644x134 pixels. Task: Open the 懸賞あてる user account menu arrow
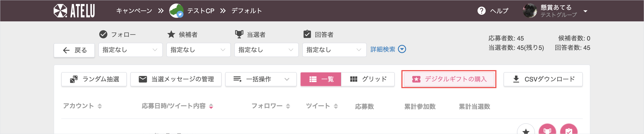pos(585,11)
